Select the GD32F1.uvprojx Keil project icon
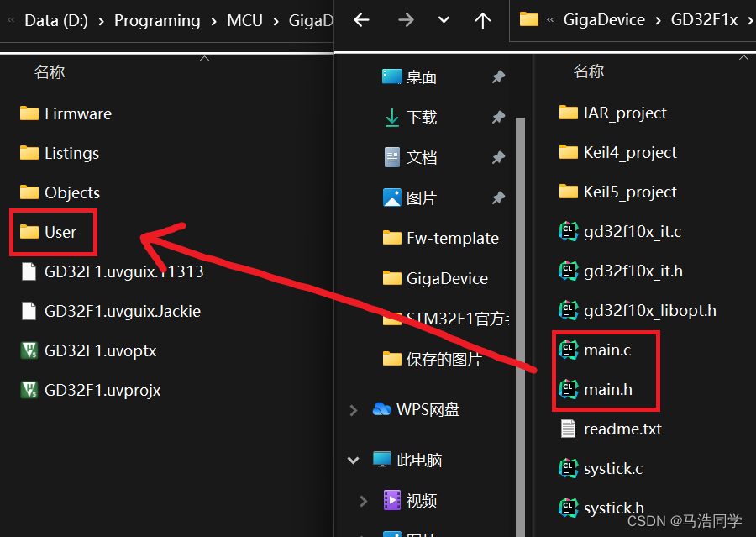This screenshot has width=756, height=537. [x=29, y=390]
